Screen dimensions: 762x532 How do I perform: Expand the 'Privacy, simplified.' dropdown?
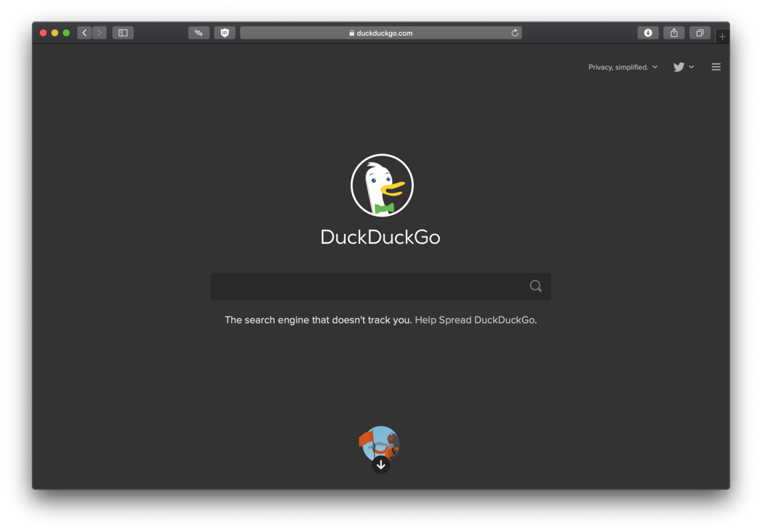623,67
